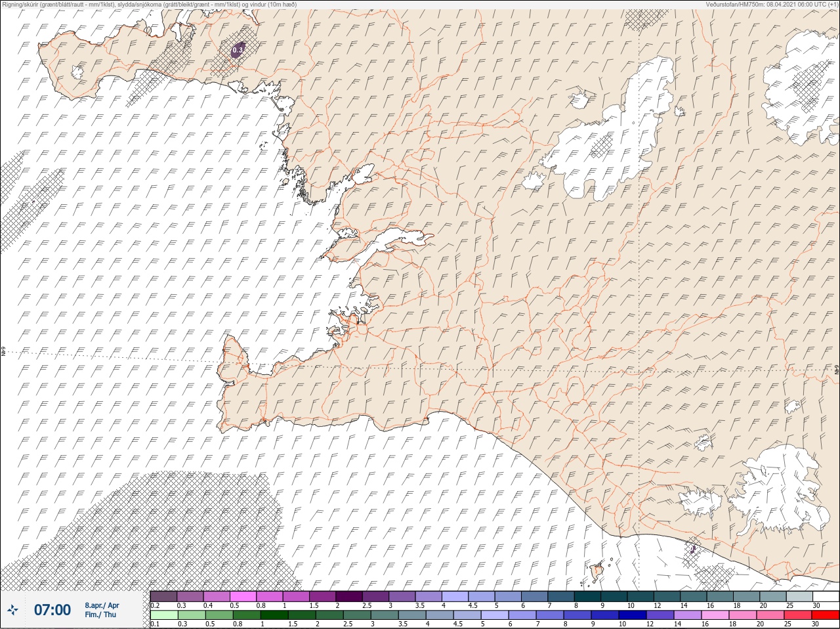
Task: Pick the dark purple 1.5 swatch in the upper legend row
Action: 323,596
